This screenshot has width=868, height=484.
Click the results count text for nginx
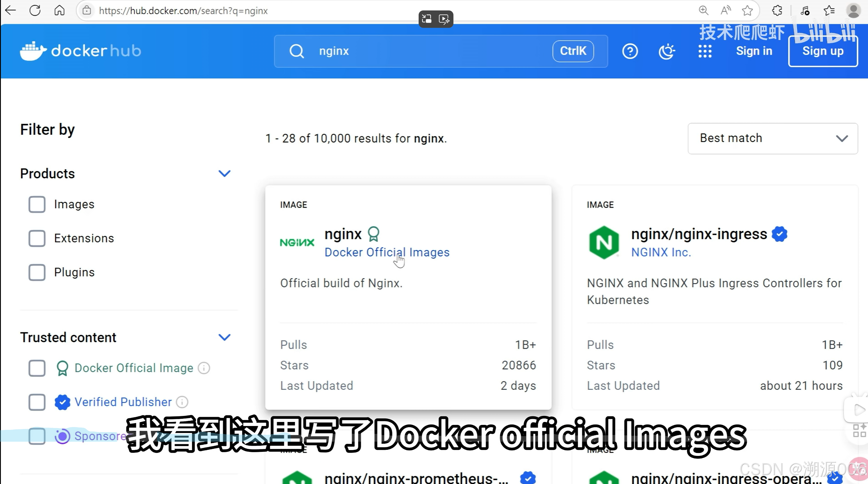(356, 138)
